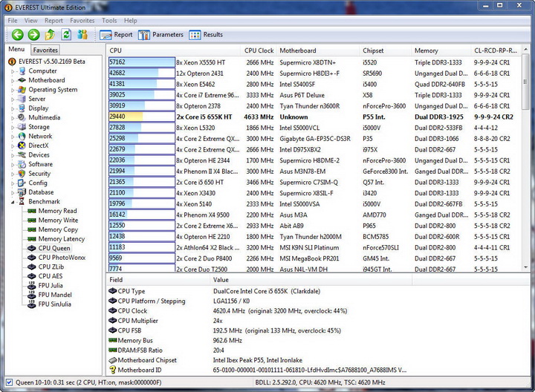
Task: Select Memory Write benchmark icon
Action: coord(32,220)
